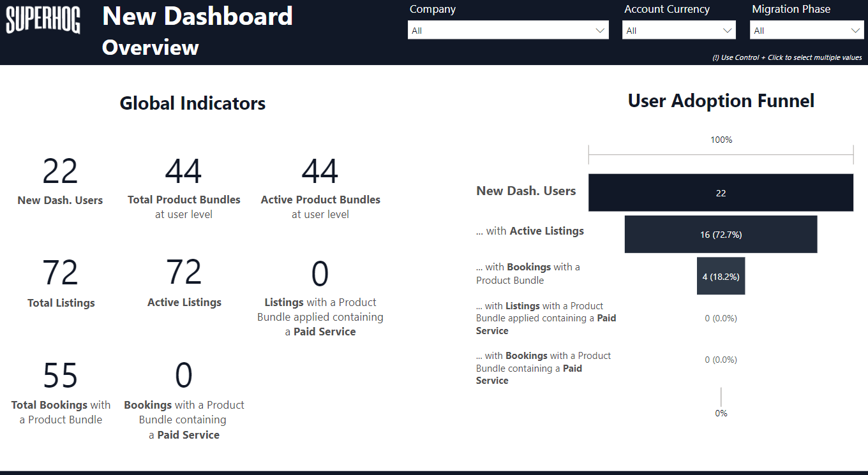Select the Total Bookings value 55

(x=60, y=376)
